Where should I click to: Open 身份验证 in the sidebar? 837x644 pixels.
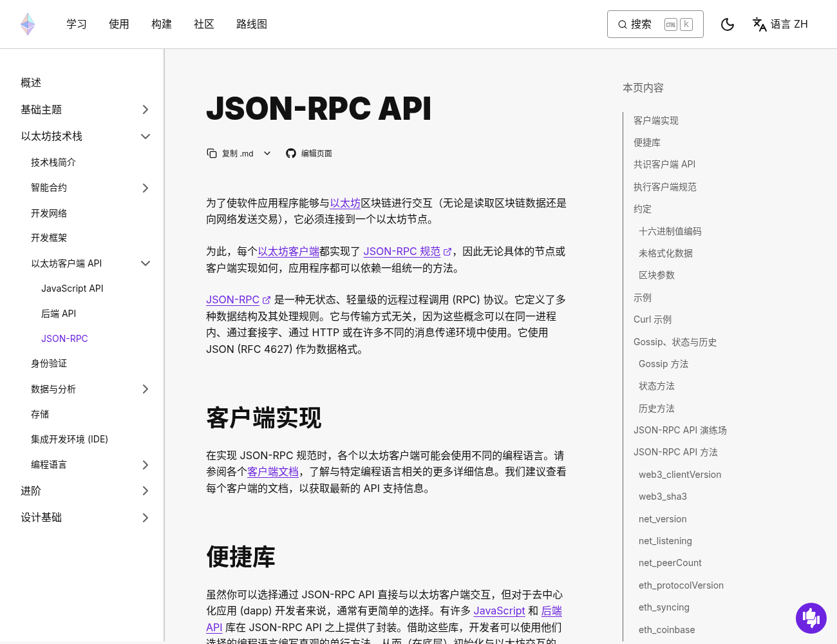(x=49, y=363)
